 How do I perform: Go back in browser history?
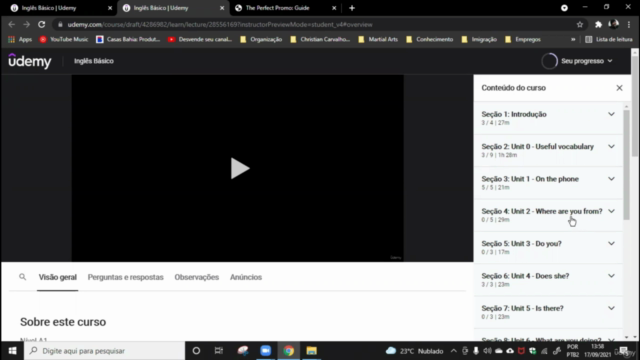click(11, 24)
